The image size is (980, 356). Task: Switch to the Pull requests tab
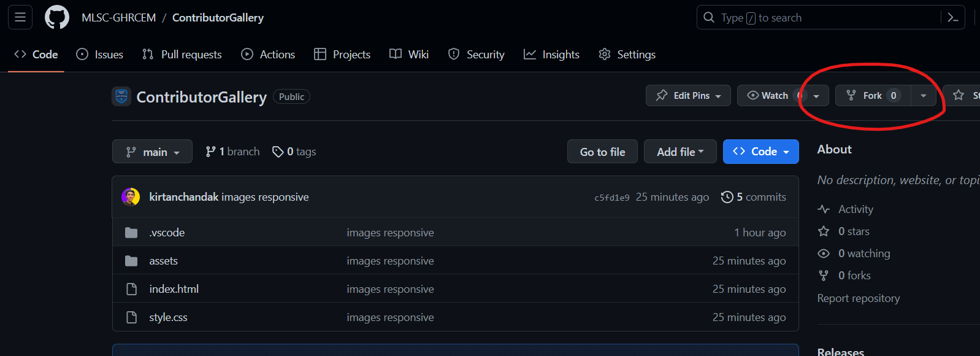[182, 55]
